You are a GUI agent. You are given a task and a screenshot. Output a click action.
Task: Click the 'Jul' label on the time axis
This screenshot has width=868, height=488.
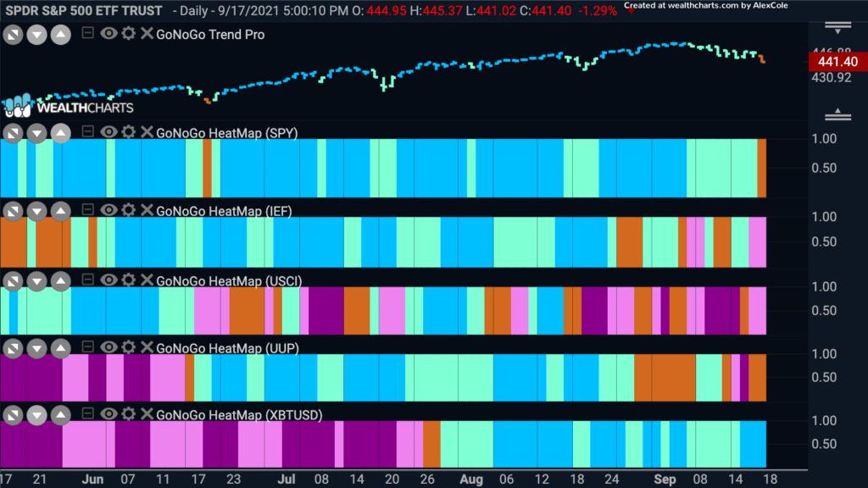(x=287, y=480)
